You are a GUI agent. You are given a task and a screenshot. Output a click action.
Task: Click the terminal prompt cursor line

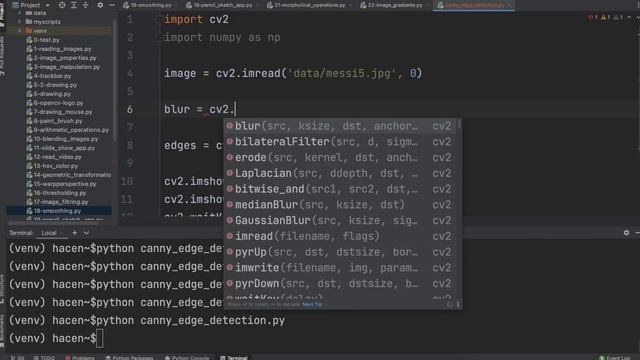click(x=56, y=338)
